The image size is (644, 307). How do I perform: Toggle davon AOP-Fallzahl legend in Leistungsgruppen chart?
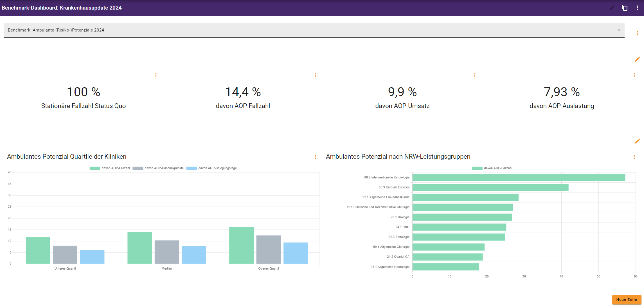pos(492,168)
